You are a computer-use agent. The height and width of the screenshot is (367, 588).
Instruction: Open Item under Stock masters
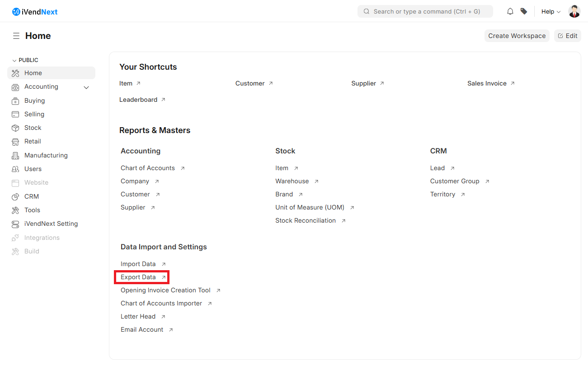pyautogui.click(x=282, y=168)
